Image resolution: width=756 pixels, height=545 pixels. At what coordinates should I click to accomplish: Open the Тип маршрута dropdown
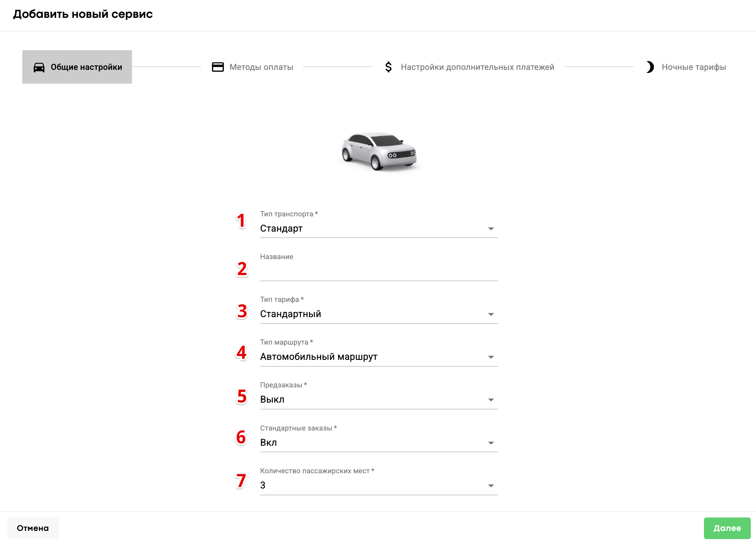[x=491, y=357]
